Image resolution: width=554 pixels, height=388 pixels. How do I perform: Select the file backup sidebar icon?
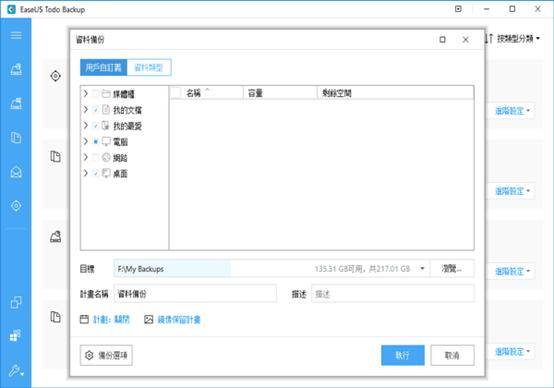tap(16, 137)
